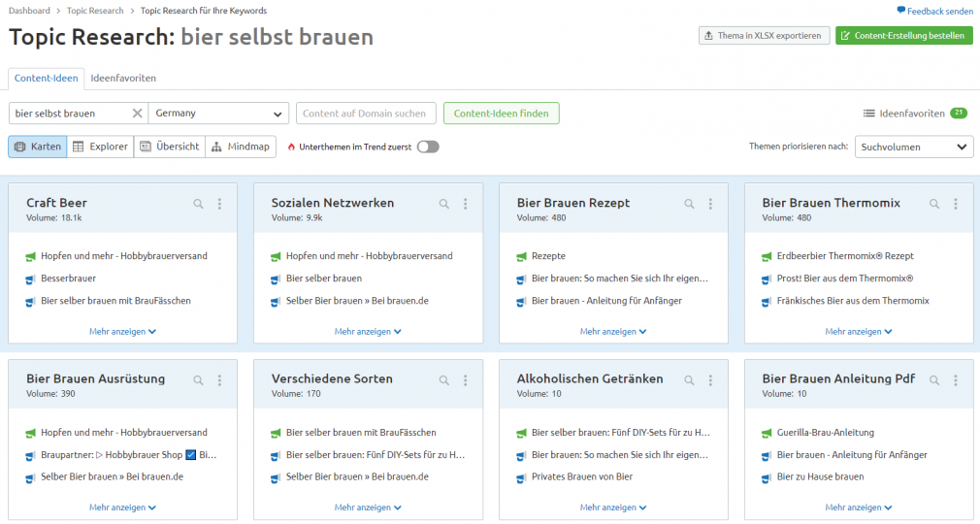Open Prost! Bier aus dem Thermomix headline
The width and height of the screenshot is (980, 524).
tap(845, 278)
